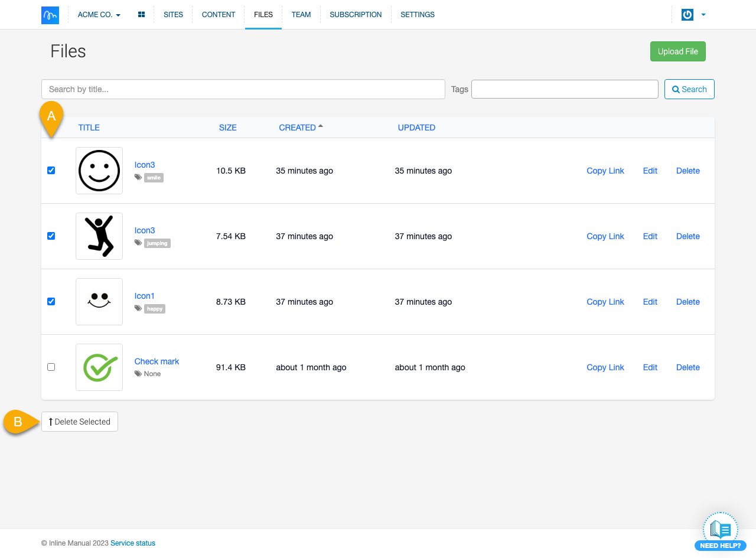Click the power account icon

pos(687,15)
